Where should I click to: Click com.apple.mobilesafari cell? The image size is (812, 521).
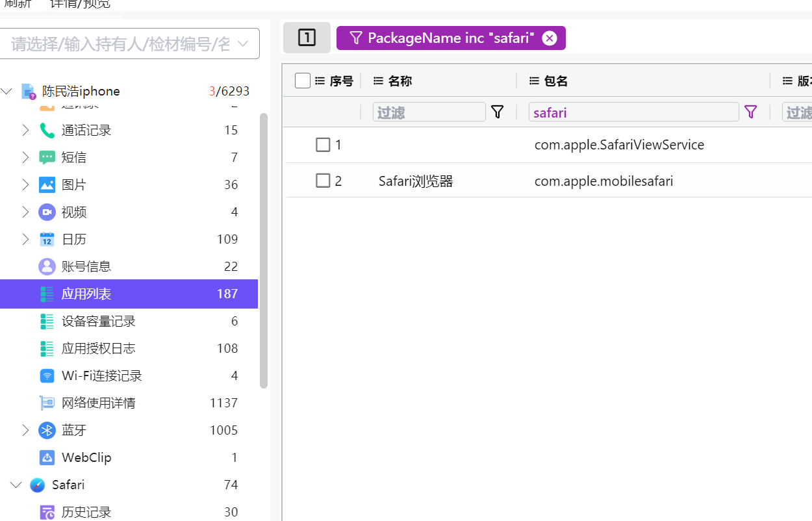coord(603,181)
